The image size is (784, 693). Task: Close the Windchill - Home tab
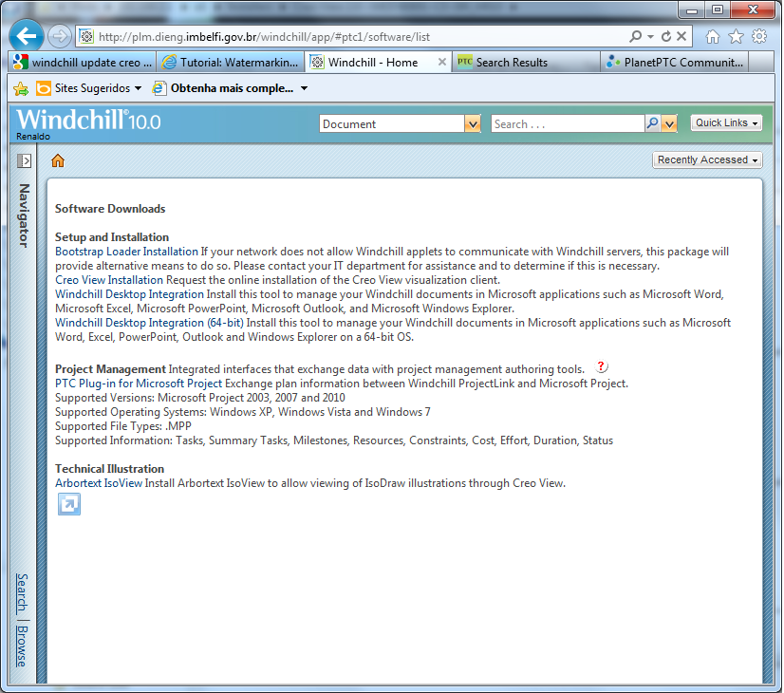(x=442, y=62)
